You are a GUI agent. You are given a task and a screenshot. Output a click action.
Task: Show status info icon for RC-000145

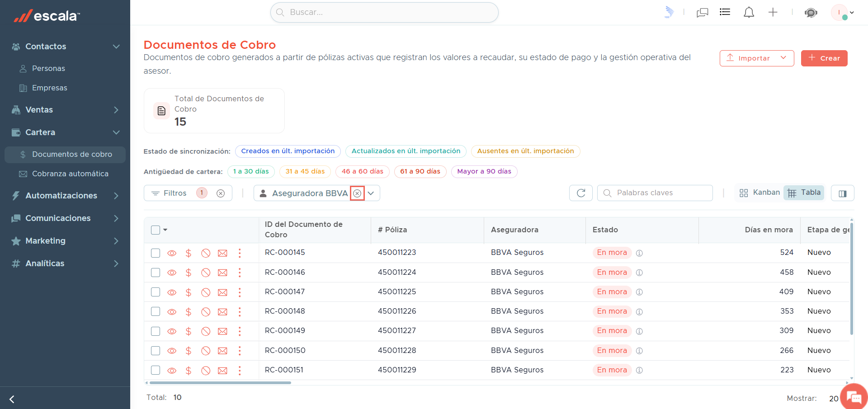[639, 253]
